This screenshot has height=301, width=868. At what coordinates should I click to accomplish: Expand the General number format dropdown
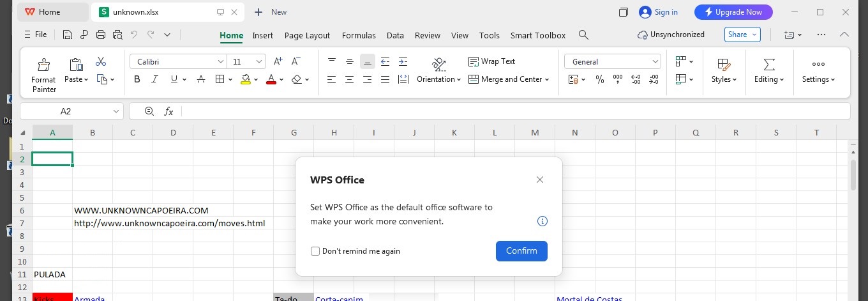tap(655, 62)
